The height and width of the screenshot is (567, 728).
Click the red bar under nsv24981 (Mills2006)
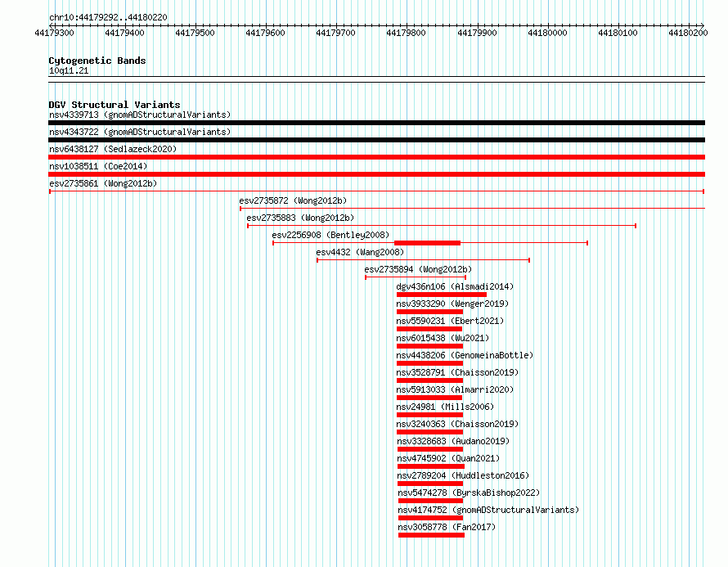pos(429,415)
